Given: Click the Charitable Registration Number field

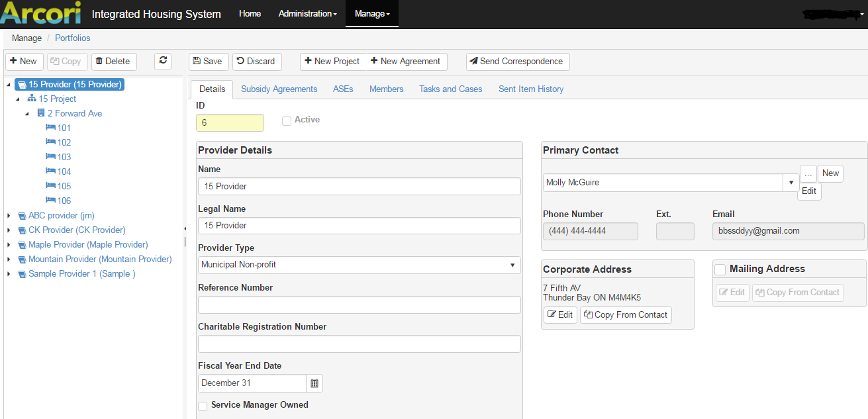Looking at the screenshot, I should tap(360, 344).
